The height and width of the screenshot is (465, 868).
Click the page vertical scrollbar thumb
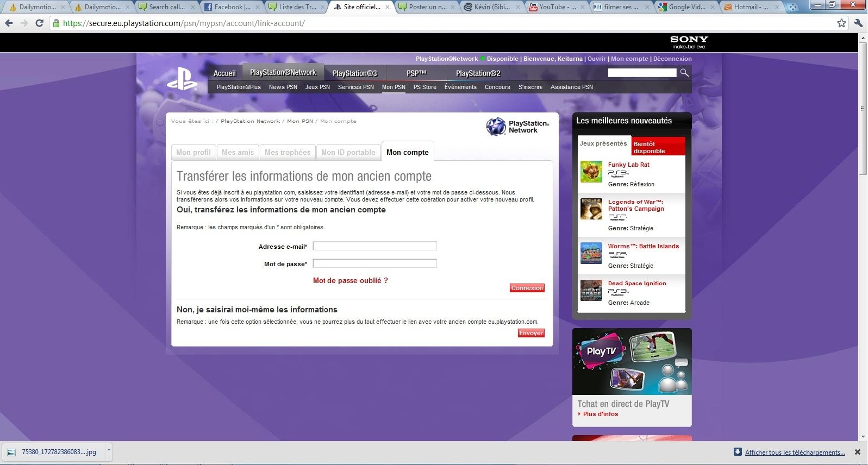pyautogui.click(x=863, y=109)
